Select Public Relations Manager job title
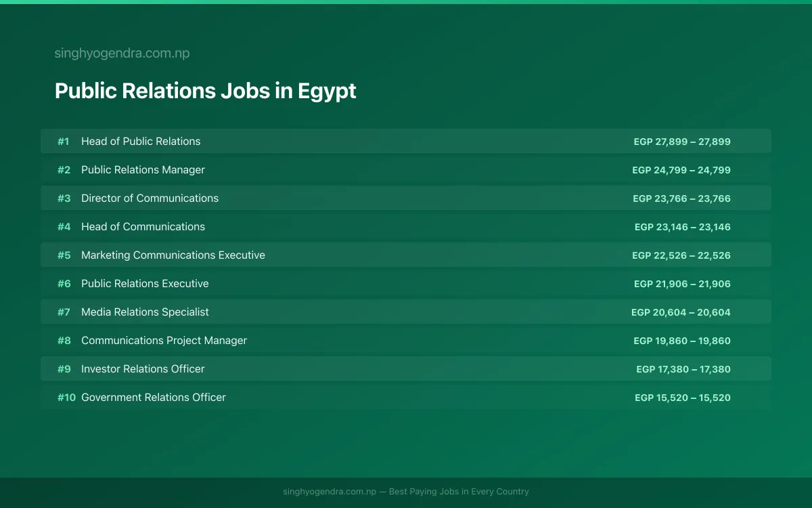 click(143, 170)
